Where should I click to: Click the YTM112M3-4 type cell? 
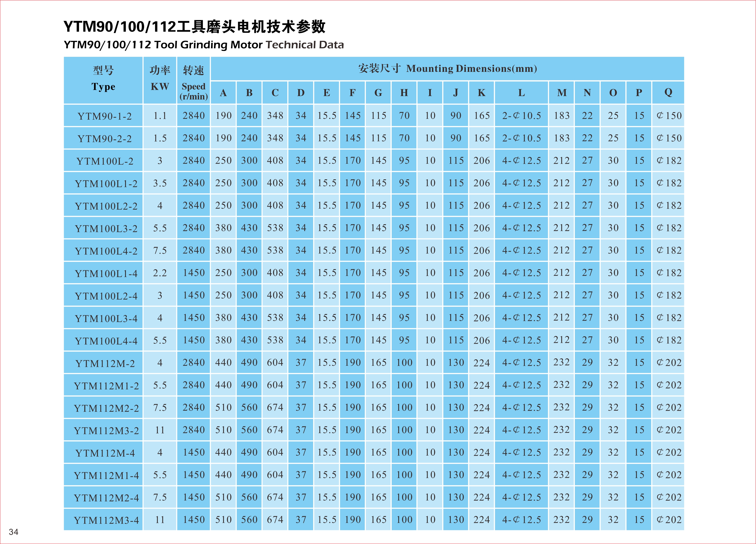pyautogui.click(x=103, y=520)
